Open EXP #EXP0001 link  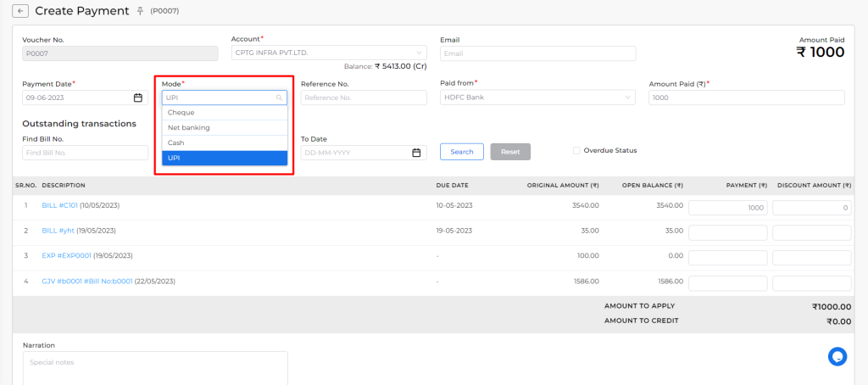(x=66, y=256)
